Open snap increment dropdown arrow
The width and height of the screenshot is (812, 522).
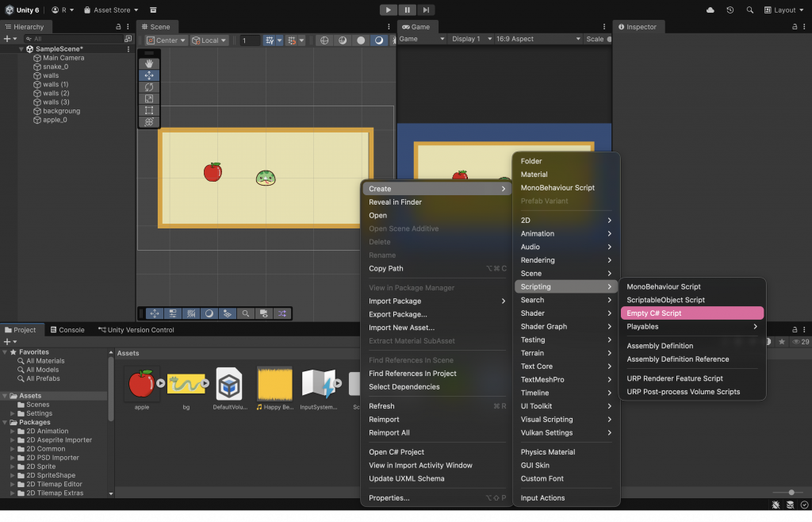point(301,40)
